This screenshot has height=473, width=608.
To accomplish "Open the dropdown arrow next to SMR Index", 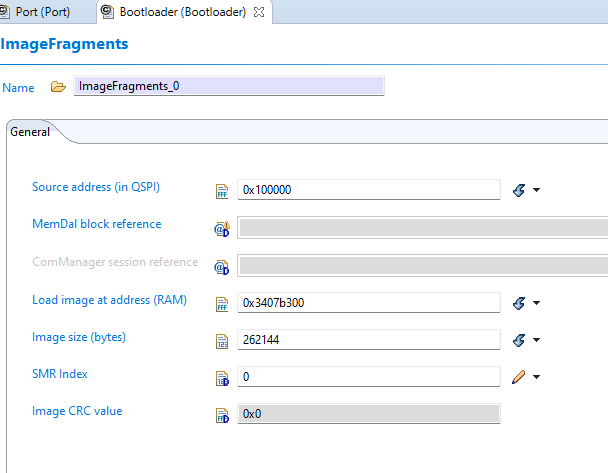I will [536, 377].
